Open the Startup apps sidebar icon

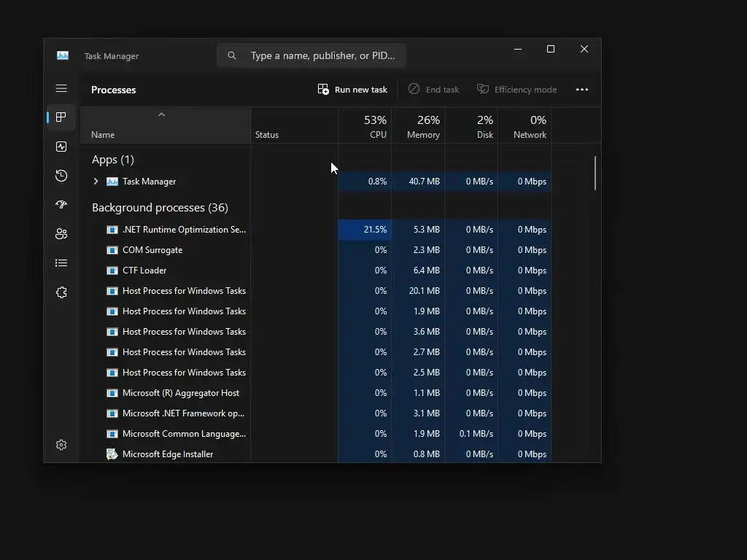tap(61, 205)
